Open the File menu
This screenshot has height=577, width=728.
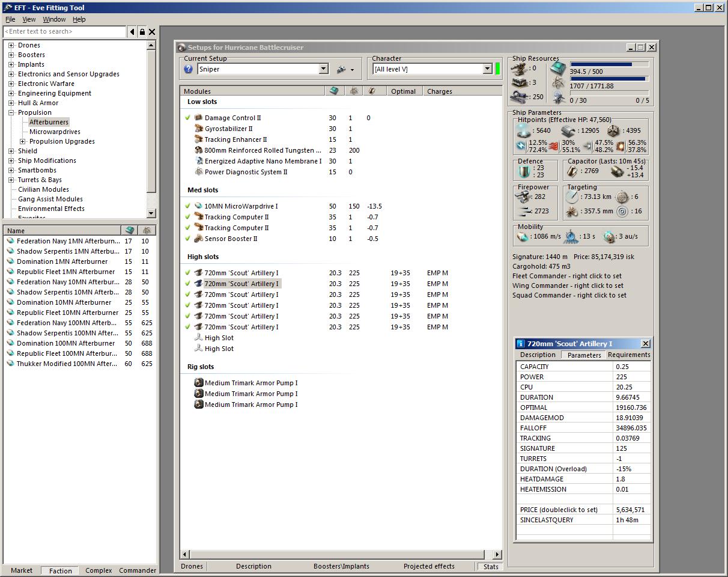pyautogui.click(x=10, y=19)
